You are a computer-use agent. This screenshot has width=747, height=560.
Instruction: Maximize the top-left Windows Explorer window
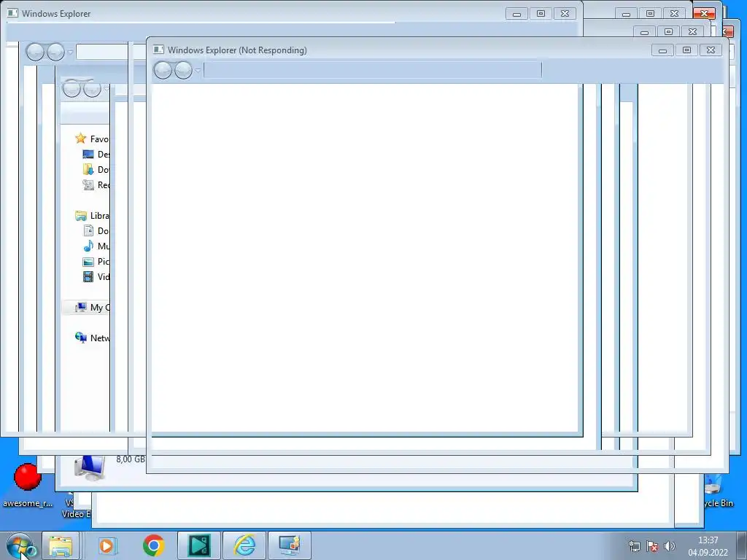click(541, 14)
